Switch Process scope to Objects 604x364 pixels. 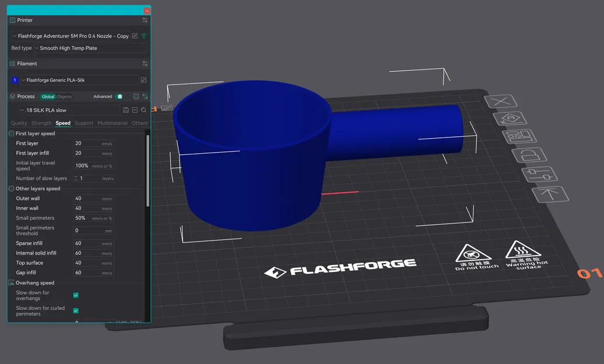click(64, 96)
